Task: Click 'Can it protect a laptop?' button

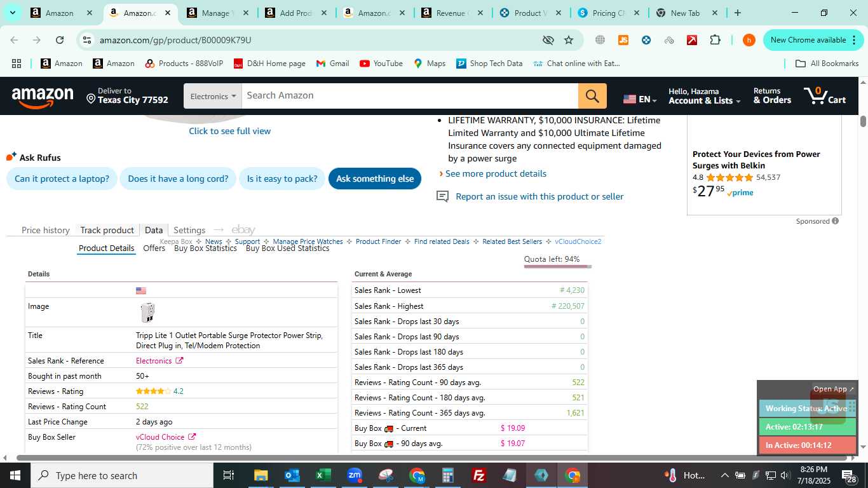Action: (62, 179)
